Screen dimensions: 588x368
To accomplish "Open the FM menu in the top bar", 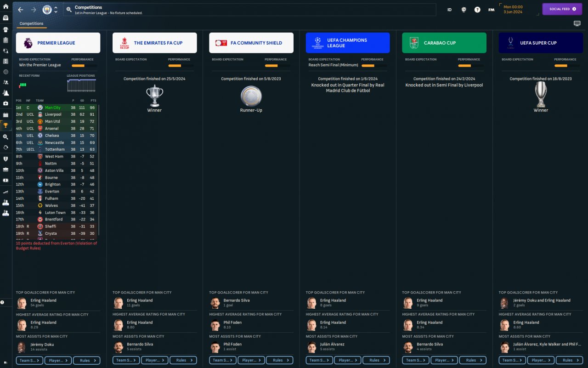I will (491, 10).
